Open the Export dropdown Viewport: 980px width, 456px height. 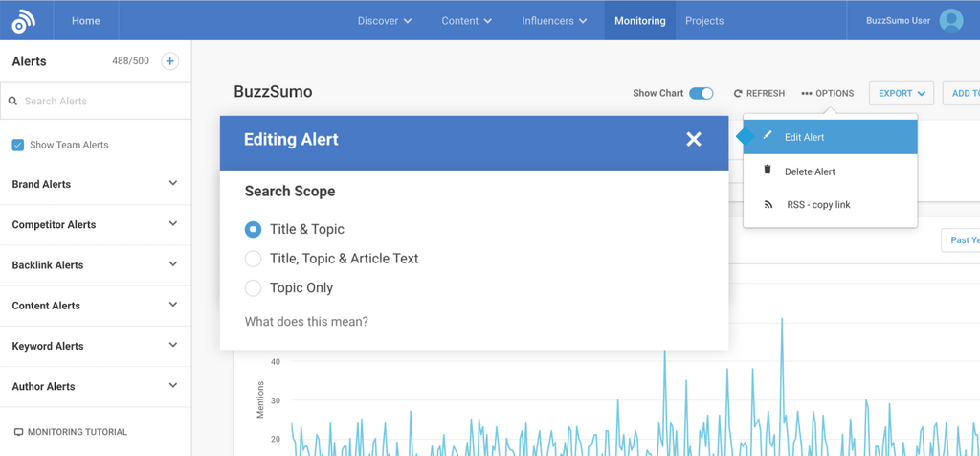point(901,93)
